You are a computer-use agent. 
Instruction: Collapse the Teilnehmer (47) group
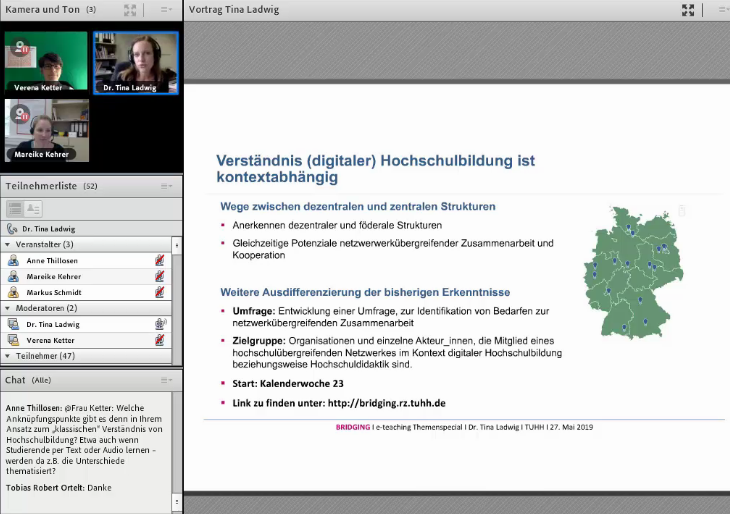click(8, 355)
